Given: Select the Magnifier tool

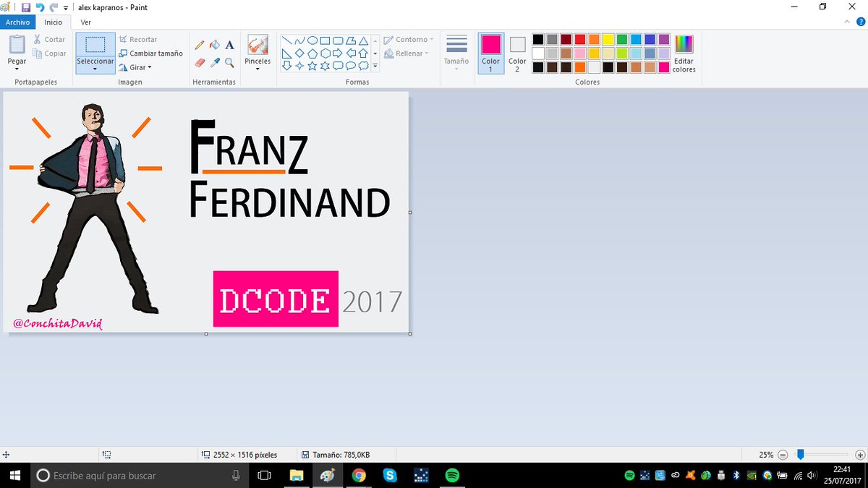Looking at the screenshot, I should (x=229, y=63).
